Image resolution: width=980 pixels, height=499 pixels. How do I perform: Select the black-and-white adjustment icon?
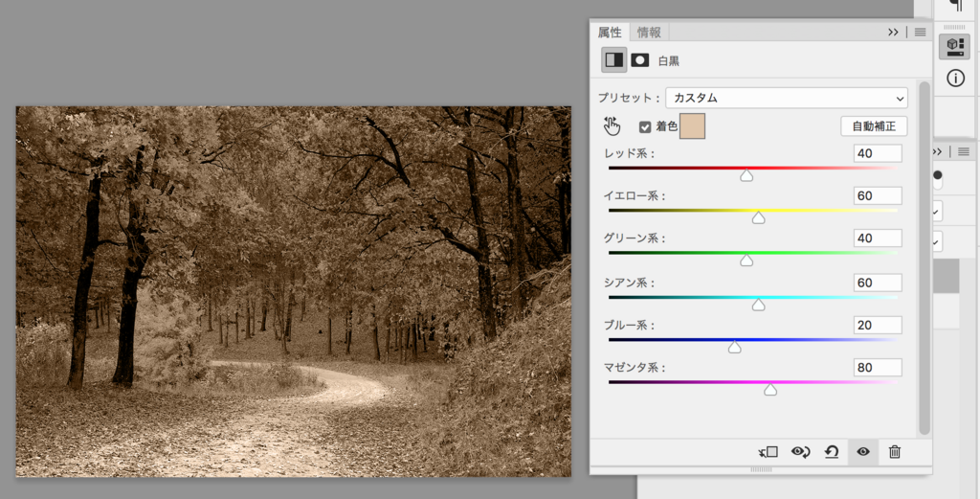[x=613, y=59]
